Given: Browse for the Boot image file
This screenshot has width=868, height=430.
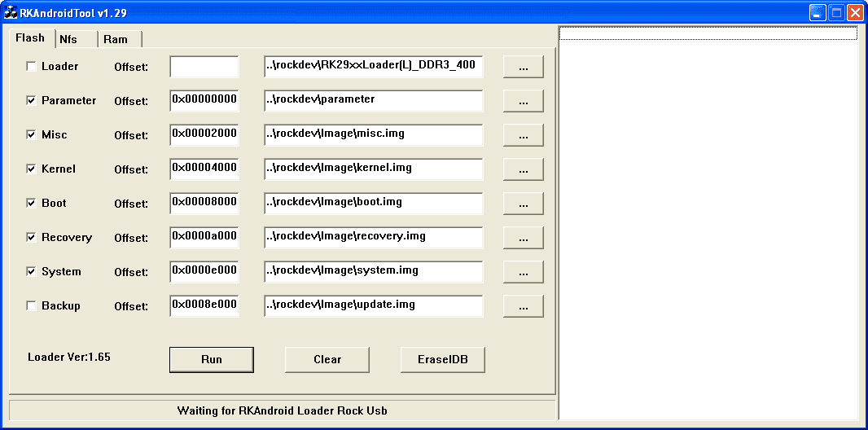Looking at the screenshot, I should (523, 204).
